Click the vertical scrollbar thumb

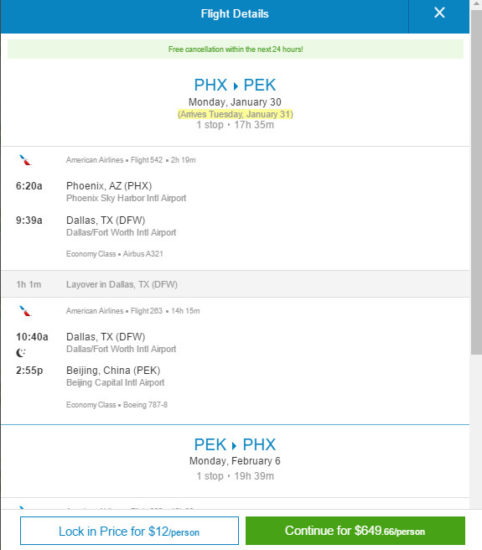click(476, 182)
